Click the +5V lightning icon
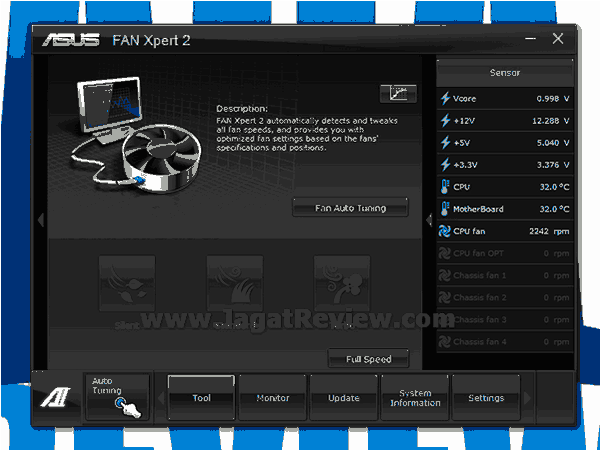Screen dimensions: 600x450 [445, 143]
